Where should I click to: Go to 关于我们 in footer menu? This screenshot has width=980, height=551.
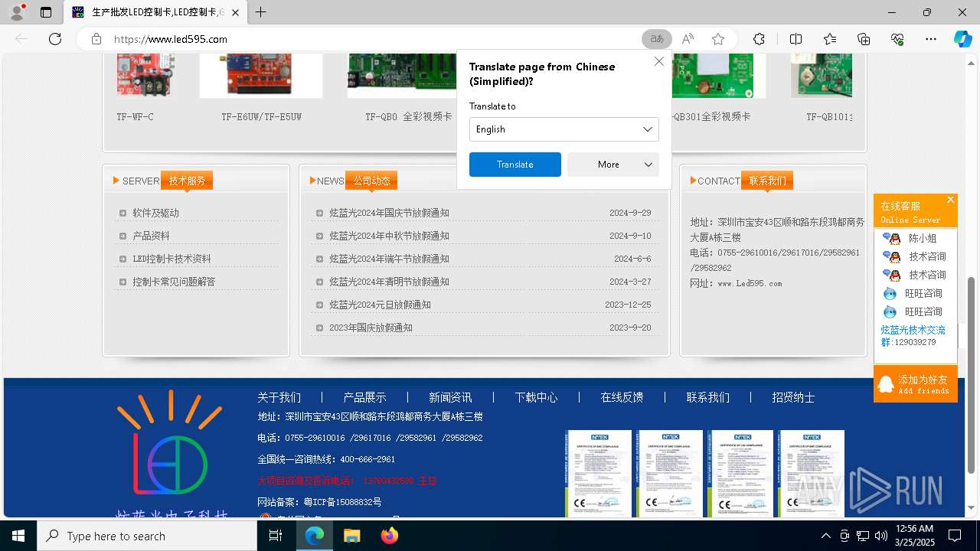click(x=279, y=397)
